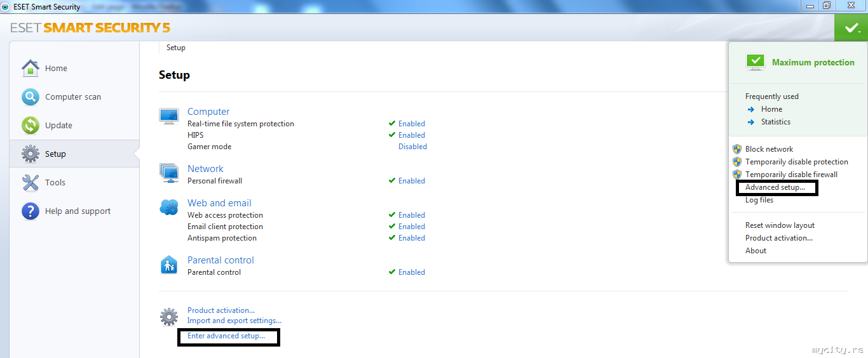This screenshot has width=868, height=358.
Task: Click the Computer scan magnifier icon
Action: [x=31, y=96]
